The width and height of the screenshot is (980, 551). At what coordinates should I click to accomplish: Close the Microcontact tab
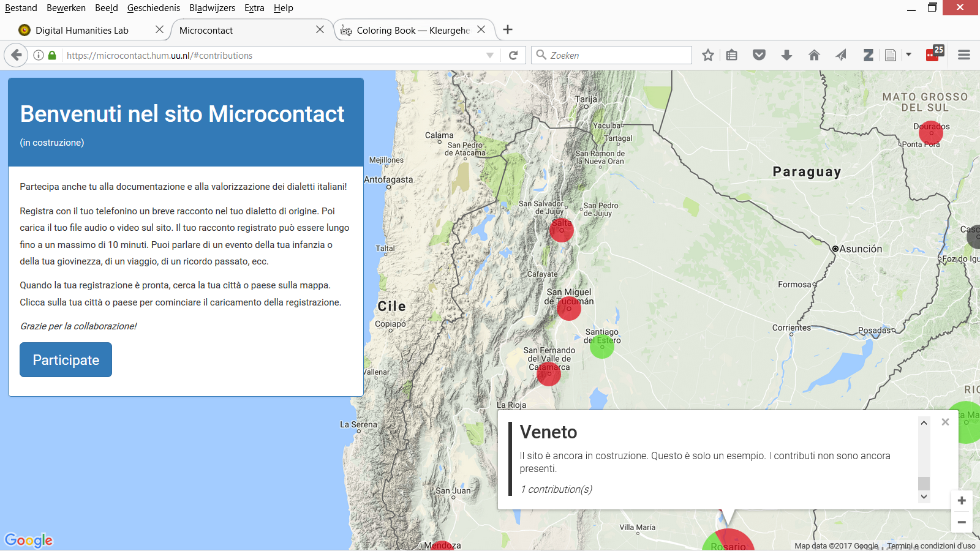click(x=320, y=29)
